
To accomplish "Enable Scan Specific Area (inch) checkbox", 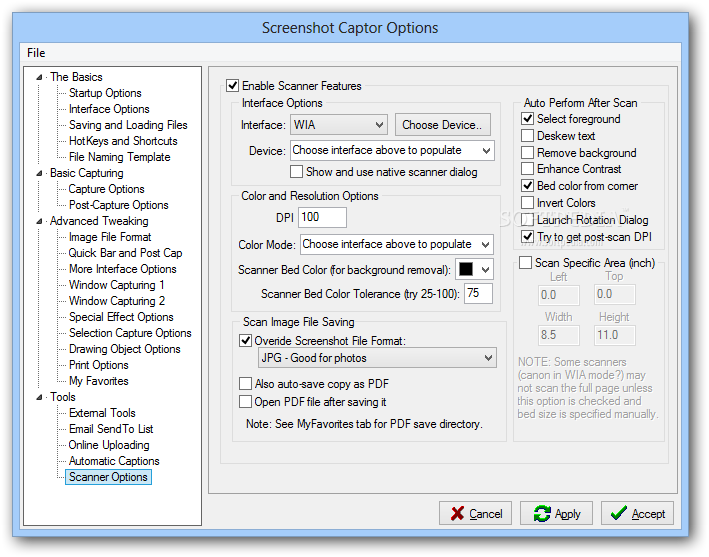I will (x=525, y=263).
